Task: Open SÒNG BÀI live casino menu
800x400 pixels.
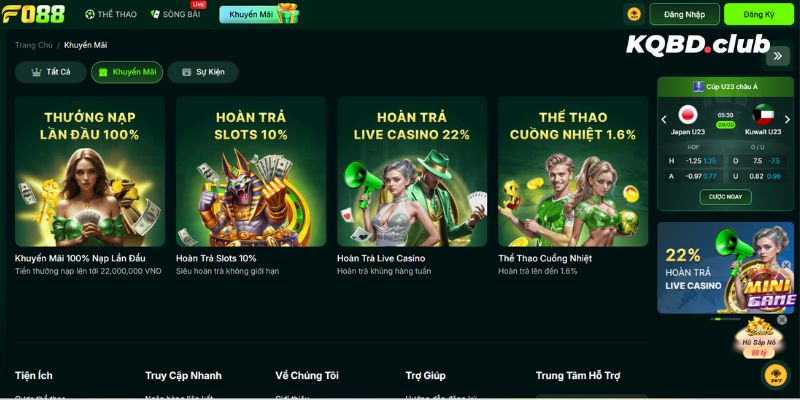Action: (176, 14)
